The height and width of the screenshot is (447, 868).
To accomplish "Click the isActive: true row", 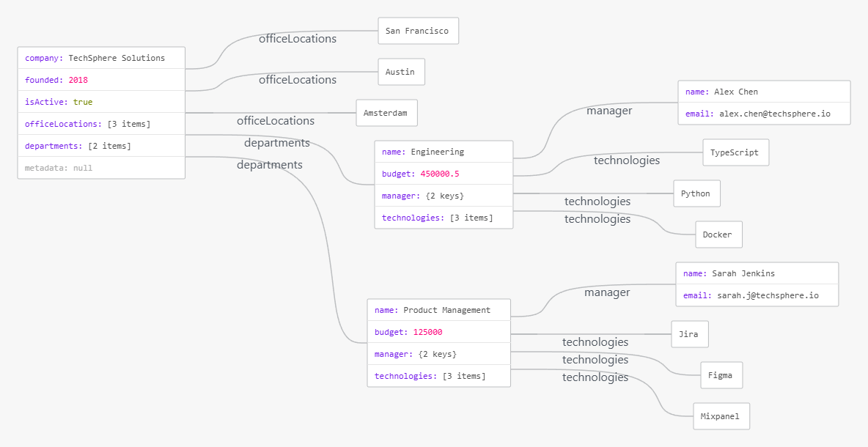I will click(x=101, y=102).
